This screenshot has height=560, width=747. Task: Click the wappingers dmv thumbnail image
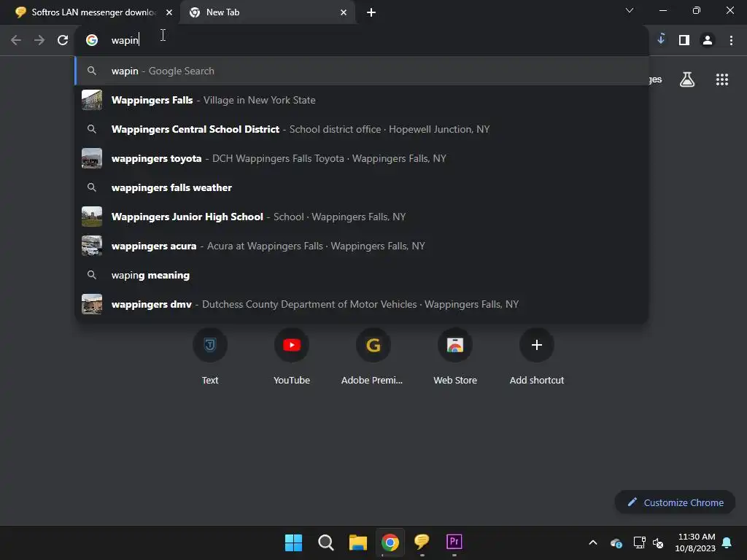point(92,304)
